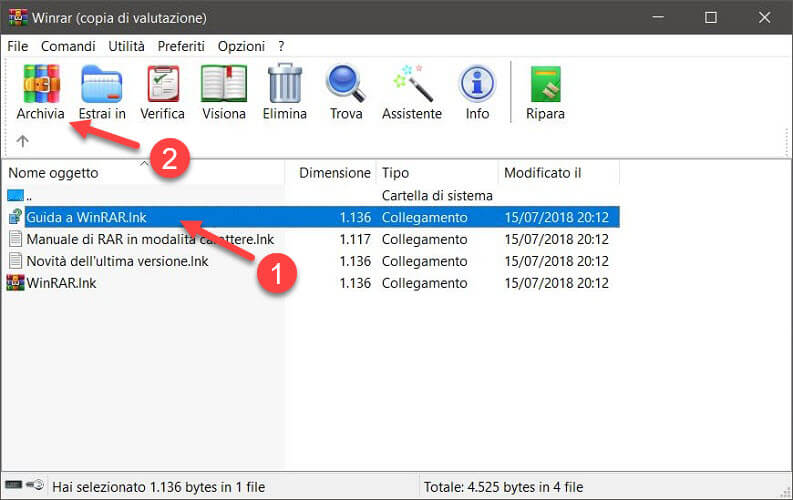Screen dimensions: 793x500
Task: Select WinRAR.lnk file name
Action: point(61,283)
